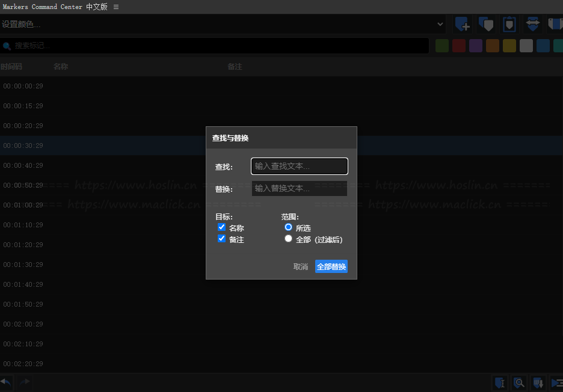Click the undo arrow icon

pos(6,382)
